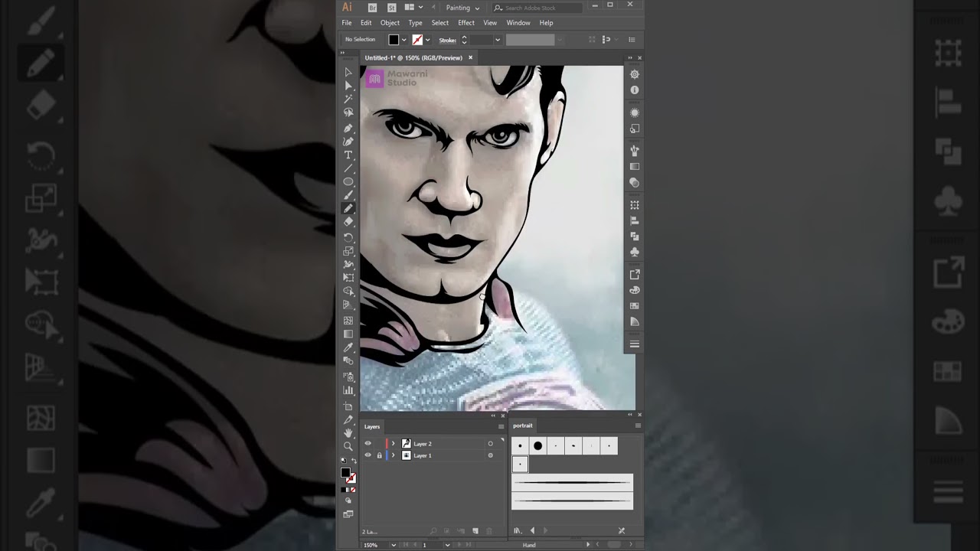Select the Paintbrush tool
The image size is (980, 551).
pyautogui.click(x=348, y=196)
